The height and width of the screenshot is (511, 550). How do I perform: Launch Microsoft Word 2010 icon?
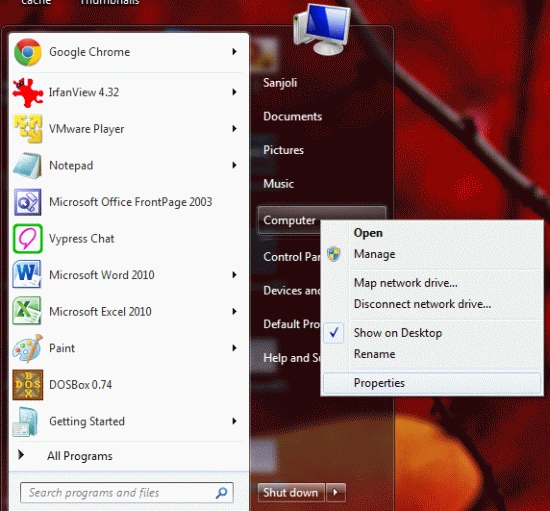[27, 275]
